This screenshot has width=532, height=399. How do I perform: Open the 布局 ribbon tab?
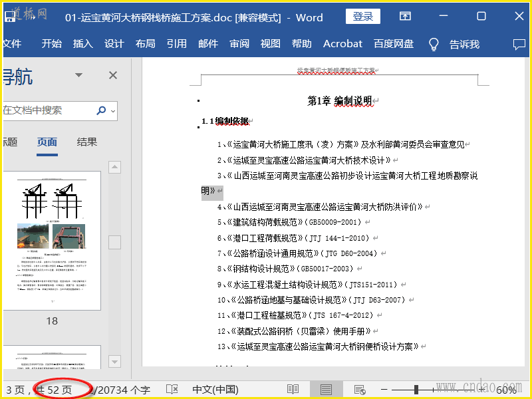(146, 44)
